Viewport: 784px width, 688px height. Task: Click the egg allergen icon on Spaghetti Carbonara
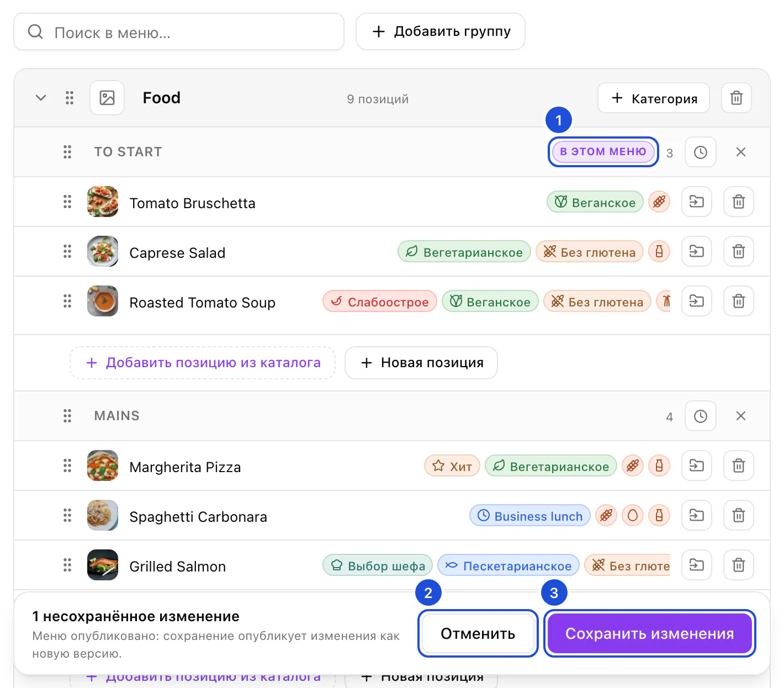pos(633,516)
